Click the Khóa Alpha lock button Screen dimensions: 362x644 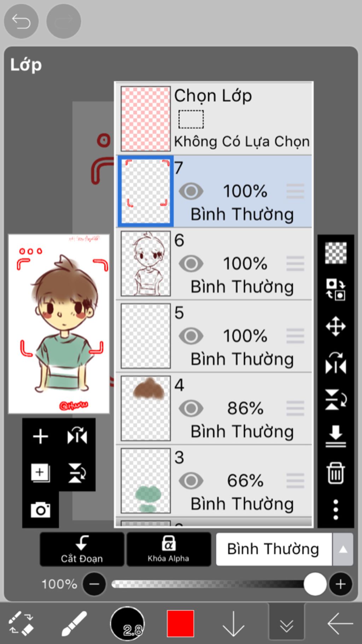(x=169, y=549)
